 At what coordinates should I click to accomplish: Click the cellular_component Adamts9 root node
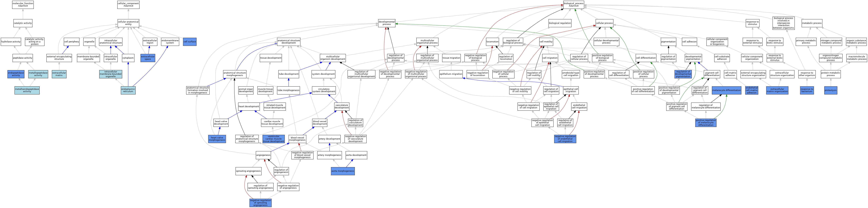pos(128,5)
